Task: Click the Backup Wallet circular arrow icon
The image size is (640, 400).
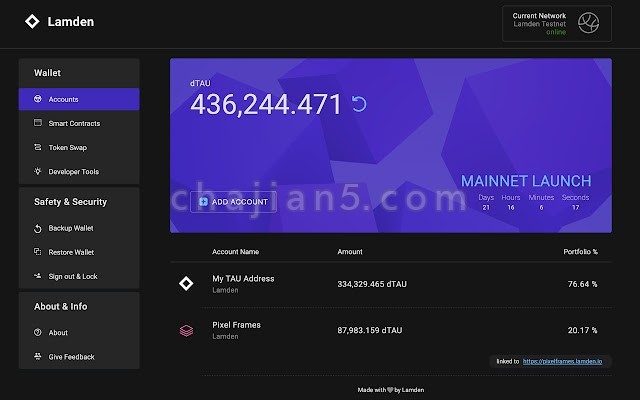Action: (38, 228)
